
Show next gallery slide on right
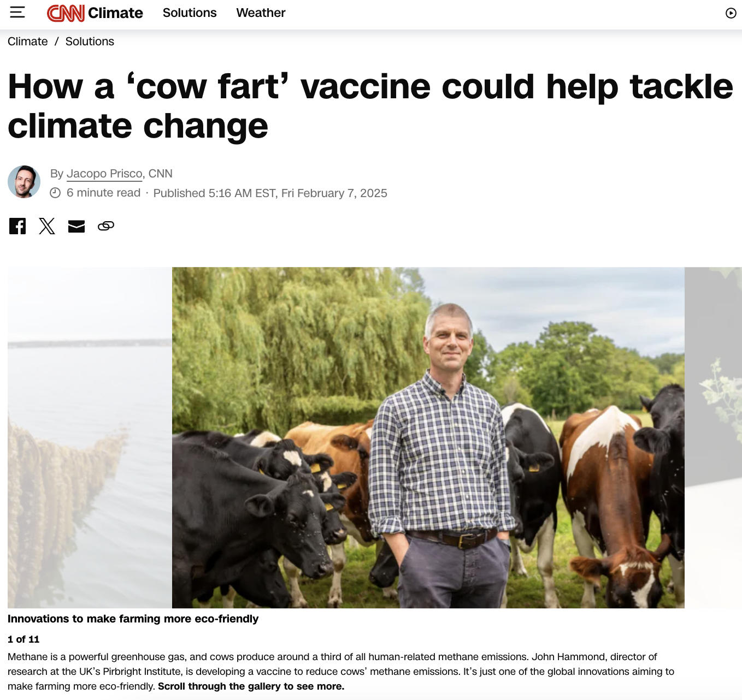[713, 437]
